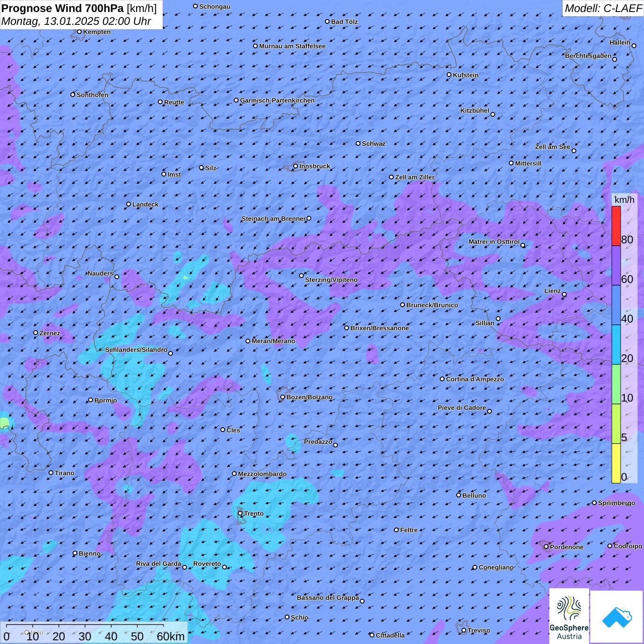The height and width of the screenshot is (644, 644).
Task: Click the Treviso city marker
Action: pos(464,630)
